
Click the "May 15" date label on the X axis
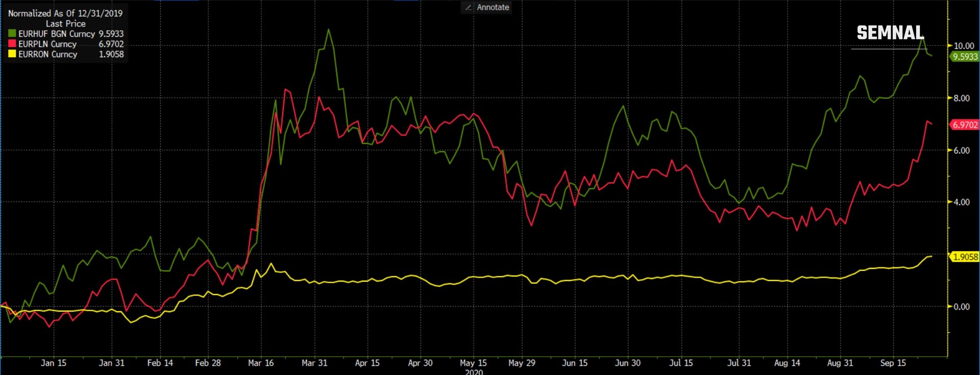(473, 363)
